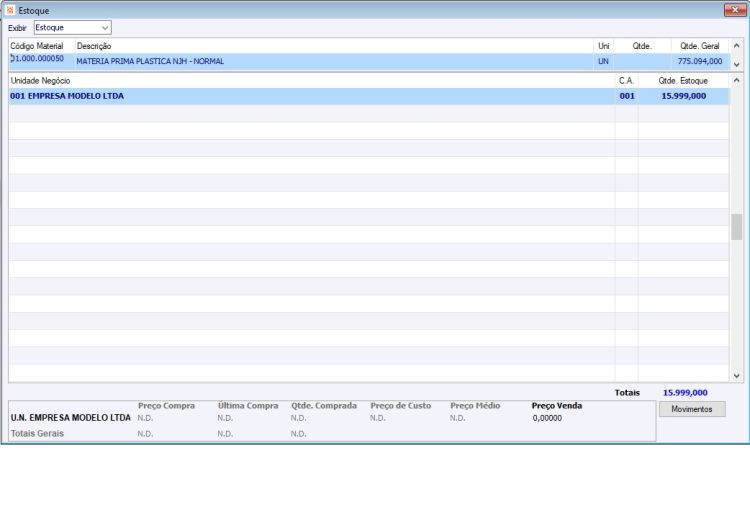Click the Descrição column header
This screenshot has height=523, width=750.
[94, 46]
